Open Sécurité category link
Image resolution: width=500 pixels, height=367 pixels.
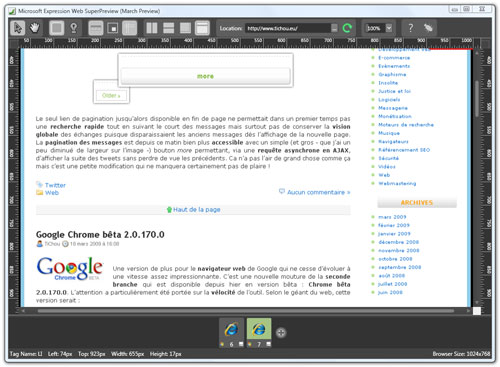(x=388, y=158)
